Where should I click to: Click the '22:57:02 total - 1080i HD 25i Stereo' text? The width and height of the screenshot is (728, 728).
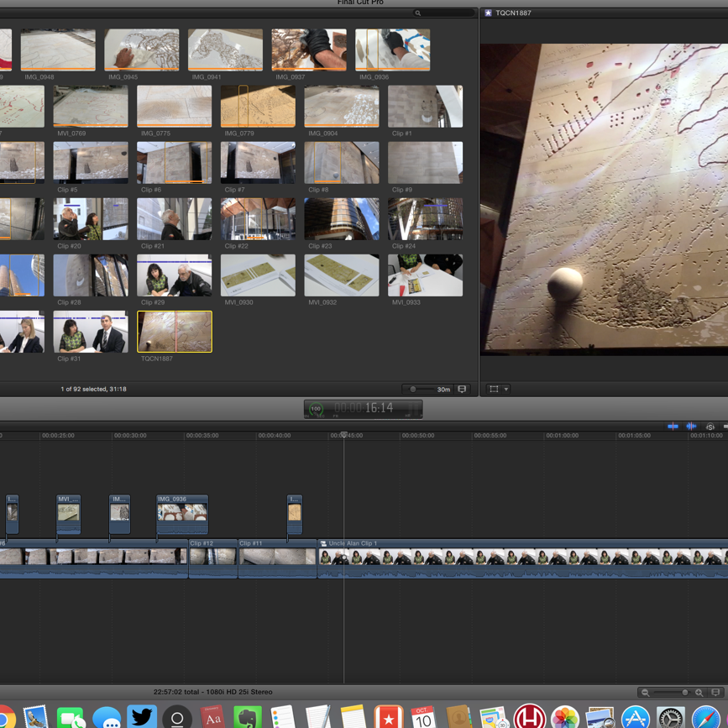[213, 692]
